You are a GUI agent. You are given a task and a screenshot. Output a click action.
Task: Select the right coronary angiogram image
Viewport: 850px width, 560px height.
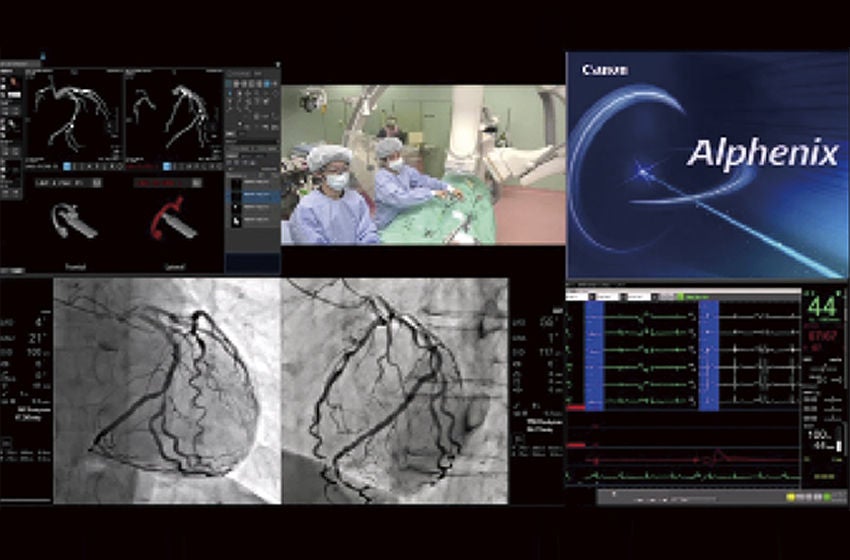click(x=395, y=391)
